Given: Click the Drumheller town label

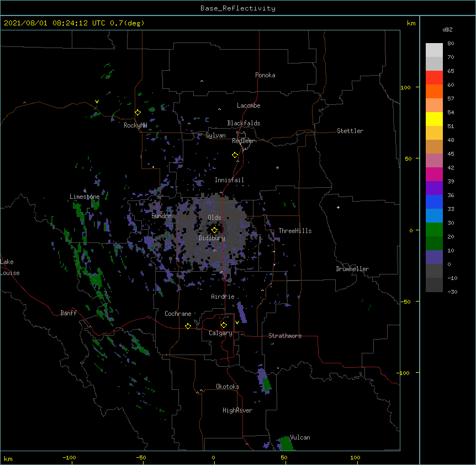Looking at the screenshot, I should click(x=352, y=269).
